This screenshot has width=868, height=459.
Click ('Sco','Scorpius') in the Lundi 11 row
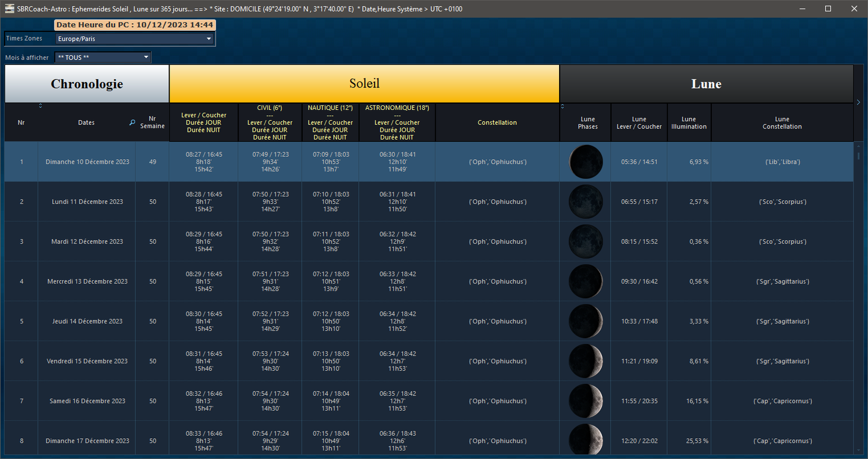tap(782, 202)
